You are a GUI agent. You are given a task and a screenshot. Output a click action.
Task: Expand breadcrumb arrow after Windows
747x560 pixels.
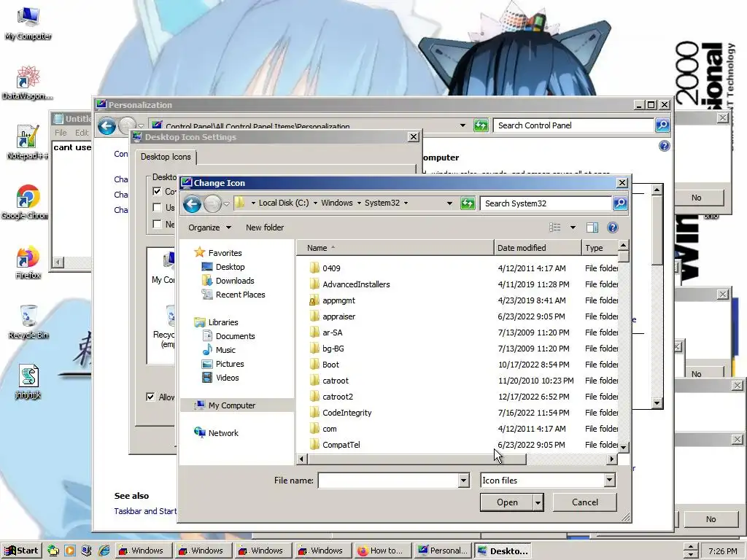tap(359, 203)
